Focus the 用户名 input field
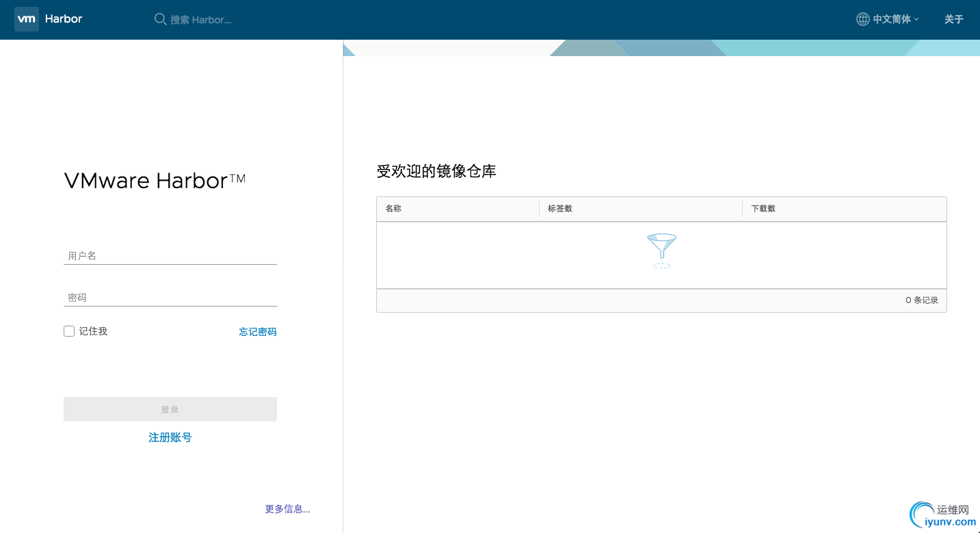Viewport: 980px width, 533px height. pyautogui.click(x=170, y=256)
